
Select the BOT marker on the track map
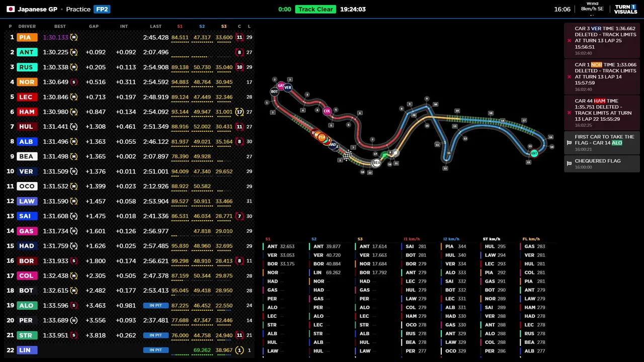pyautogui.click(x=274, y=92)
